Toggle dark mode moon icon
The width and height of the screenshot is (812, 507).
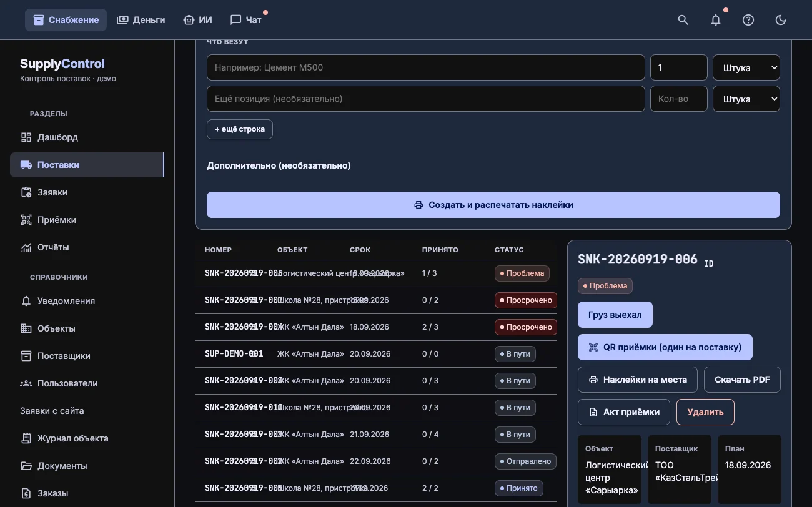(781, 20)
